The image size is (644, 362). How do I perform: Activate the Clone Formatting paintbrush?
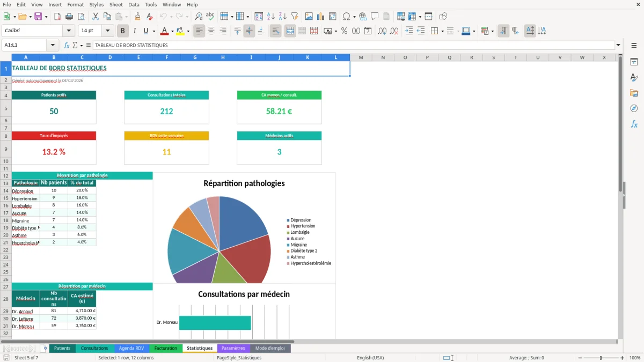[x=137, y=17]
